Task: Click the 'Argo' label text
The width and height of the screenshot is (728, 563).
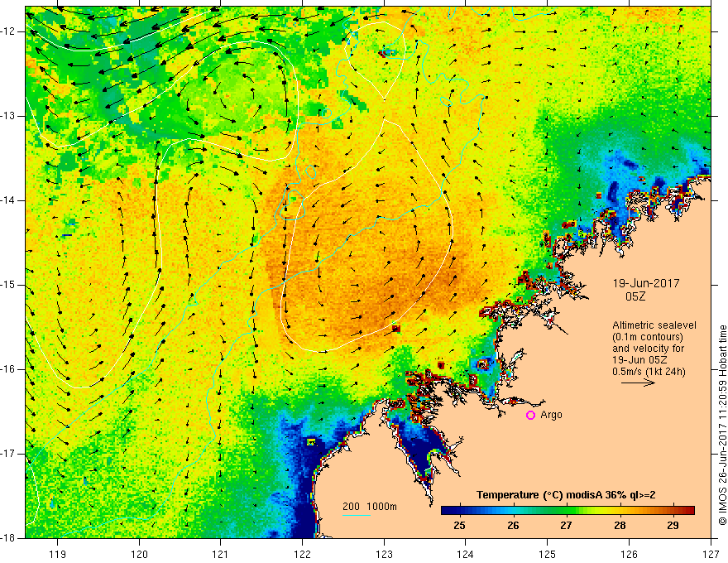Action: point(551,415)
